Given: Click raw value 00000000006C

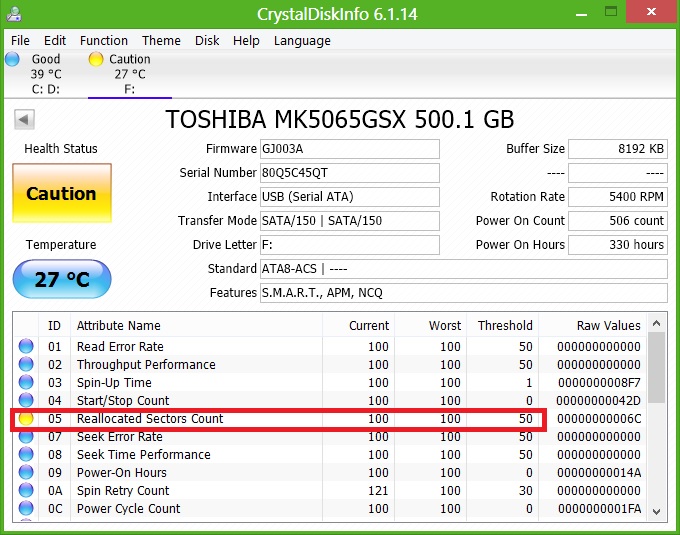Looking at the screenshot, I should 599,418.
